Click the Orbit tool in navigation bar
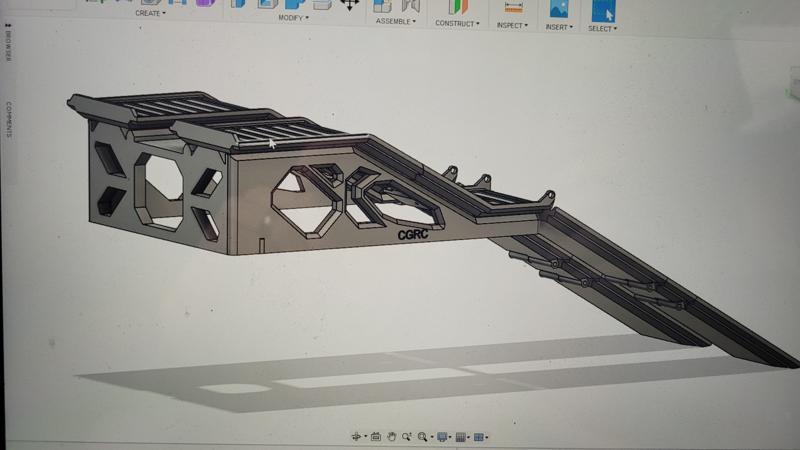 click(x=356, y=436)
